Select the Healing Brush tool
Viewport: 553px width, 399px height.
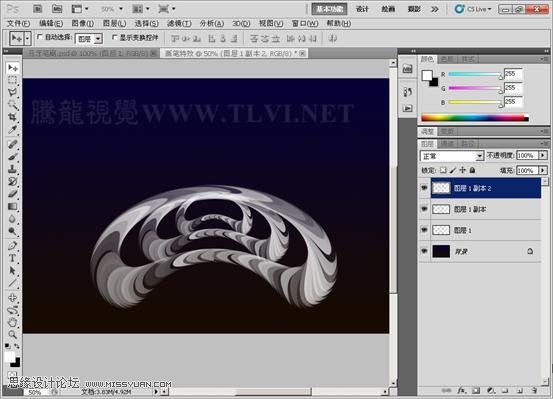tap(13, 144)
